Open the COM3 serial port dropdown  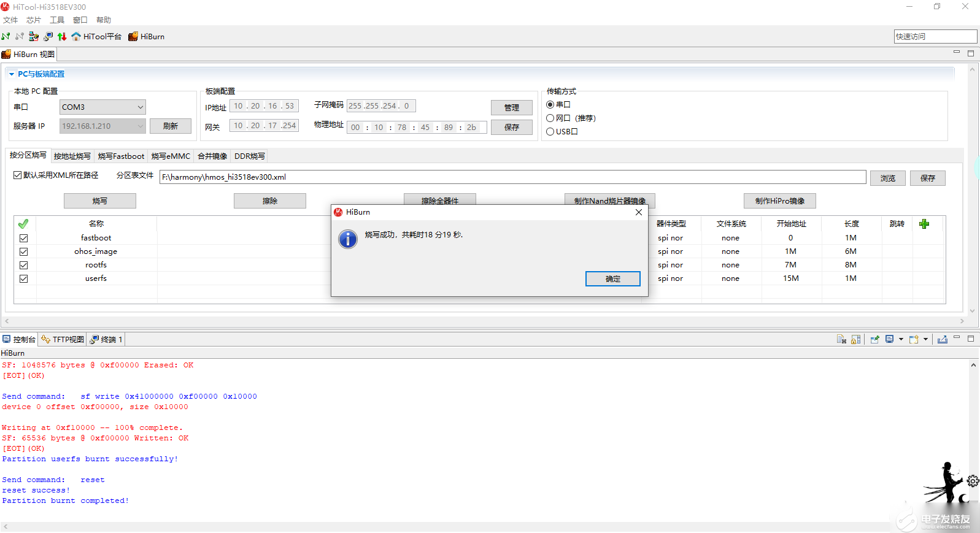102,107
